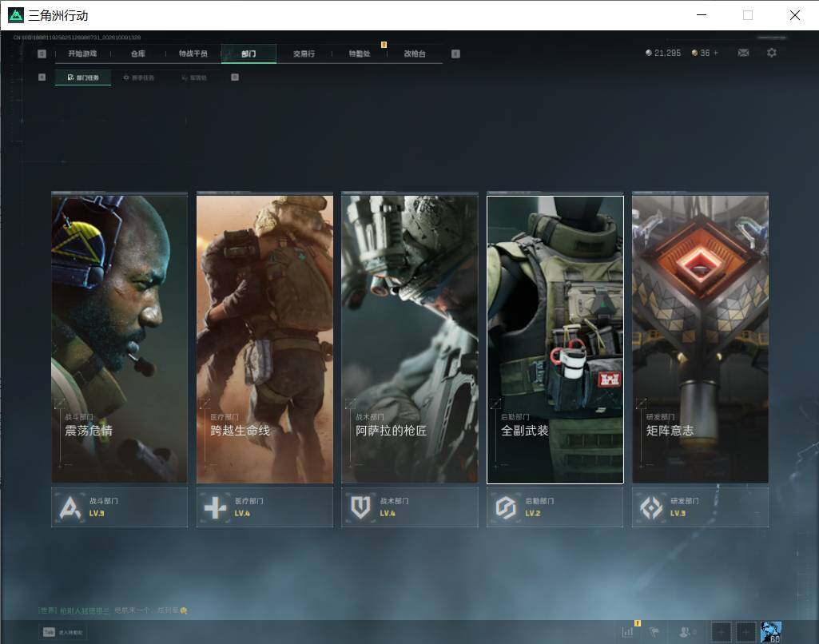Click the Tab key chat hint button
Viewport: 819px width, 644px height.
63,632
